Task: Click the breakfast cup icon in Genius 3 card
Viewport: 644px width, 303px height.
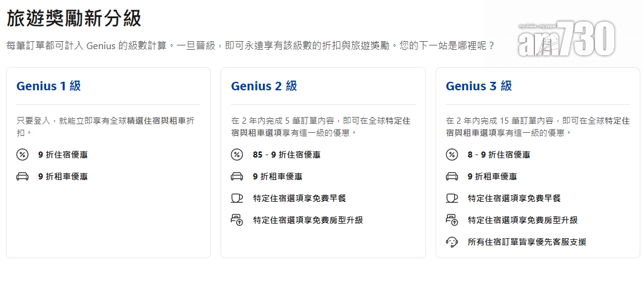Action: (x=452, y=198)
